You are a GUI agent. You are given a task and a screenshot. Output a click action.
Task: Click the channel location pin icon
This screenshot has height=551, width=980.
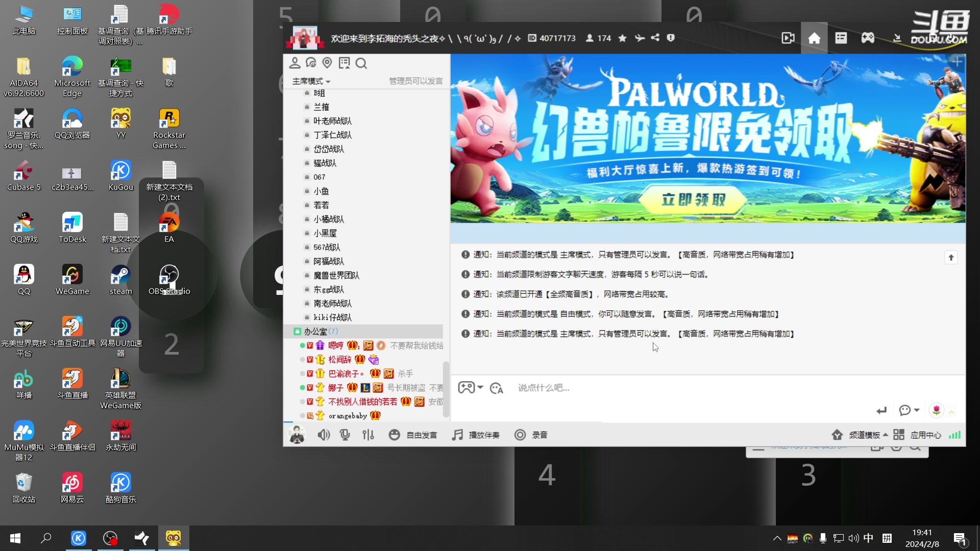(x=327, y=62)
